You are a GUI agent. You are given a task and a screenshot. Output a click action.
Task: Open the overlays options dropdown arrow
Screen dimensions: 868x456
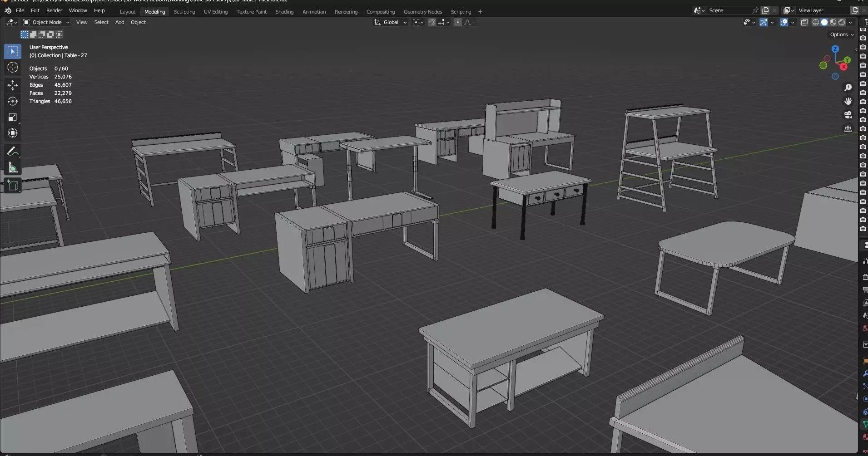click(x=793, y=22)
